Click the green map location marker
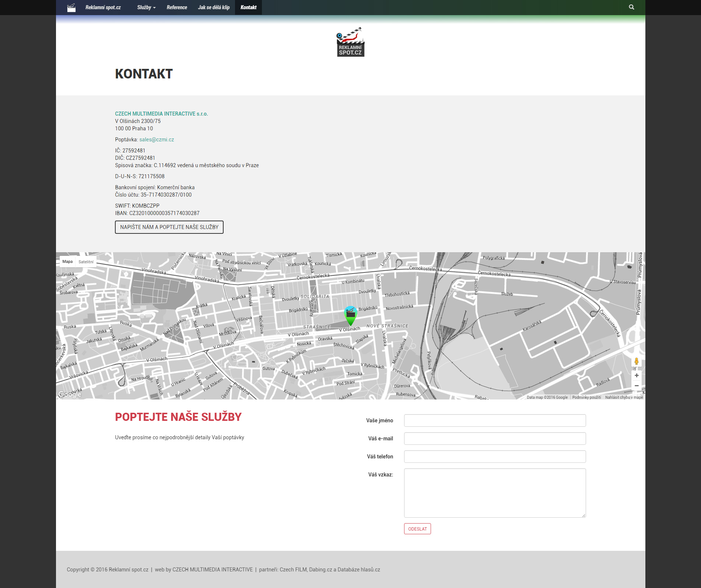 [350, 316]
